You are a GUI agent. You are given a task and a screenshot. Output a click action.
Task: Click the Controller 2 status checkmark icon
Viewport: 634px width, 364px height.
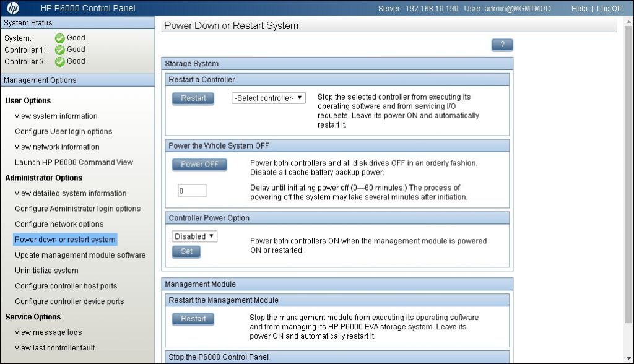(60, 61)
